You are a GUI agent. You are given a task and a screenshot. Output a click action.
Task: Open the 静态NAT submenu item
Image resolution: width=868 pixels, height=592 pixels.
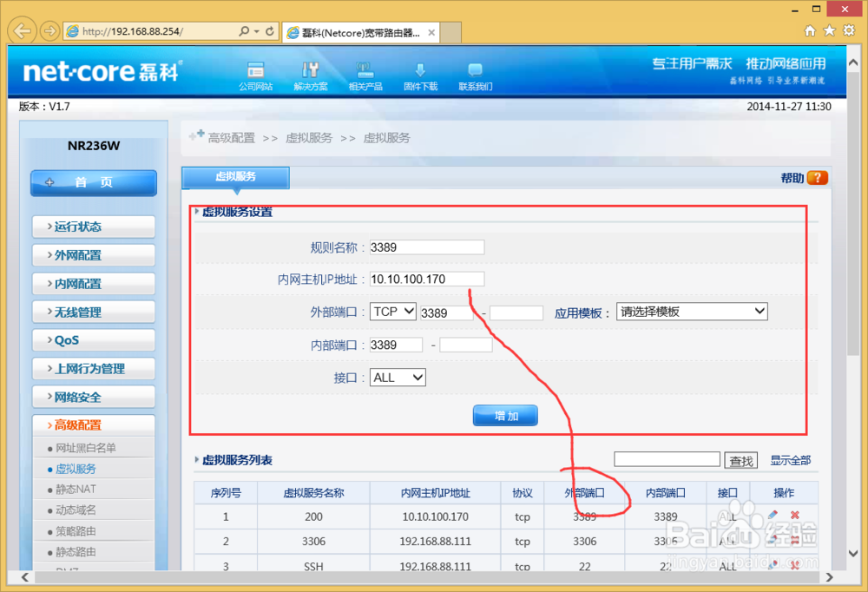pos(76,490)
